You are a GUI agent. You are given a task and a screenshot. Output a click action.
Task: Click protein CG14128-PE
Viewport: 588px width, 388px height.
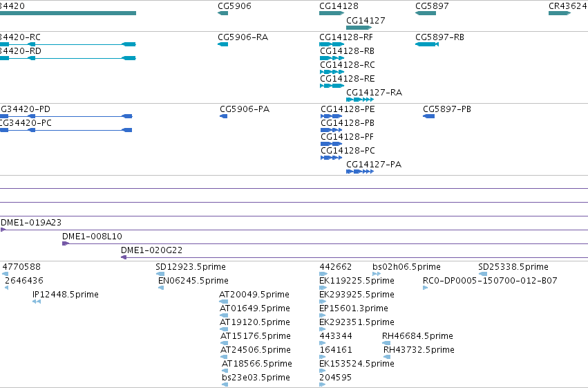[331, 116]
